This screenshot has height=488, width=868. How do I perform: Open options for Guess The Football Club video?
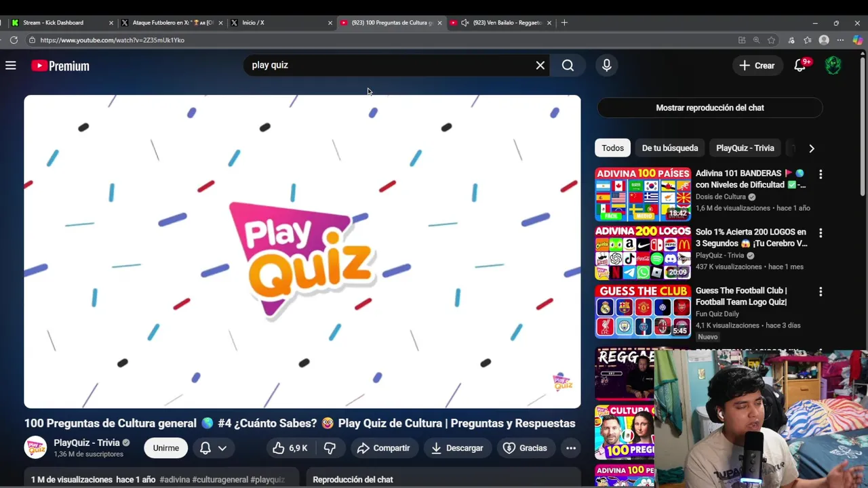click(x=821, y=291)
